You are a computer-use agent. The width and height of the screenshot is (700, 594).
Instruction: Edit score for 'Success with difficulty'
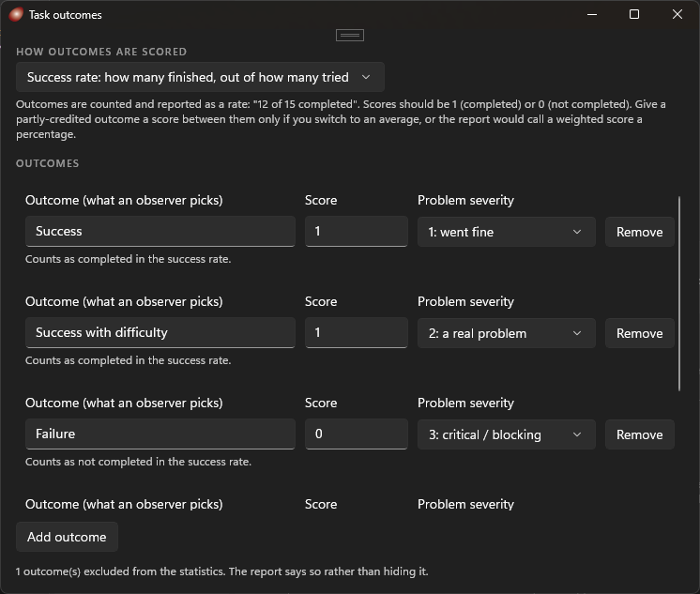(x=357, y=333)
